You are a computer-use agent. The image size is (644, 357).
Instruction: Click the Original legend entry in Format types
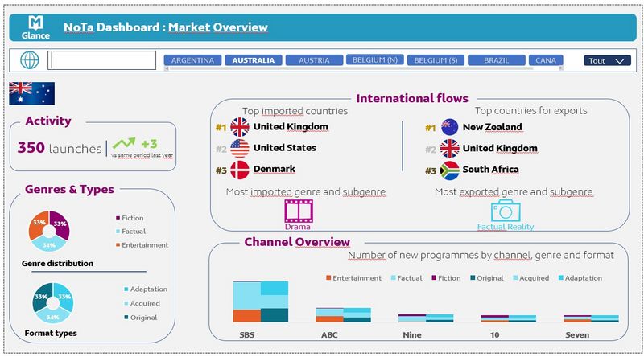140,318
